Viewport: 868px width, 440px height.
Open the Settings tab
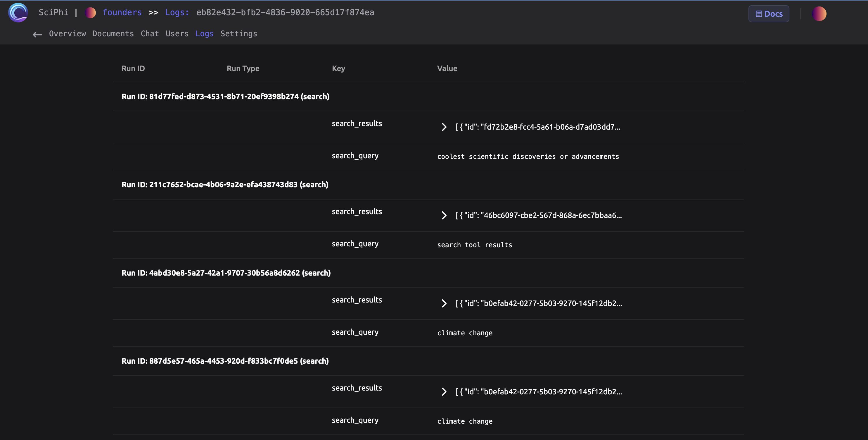238,34
